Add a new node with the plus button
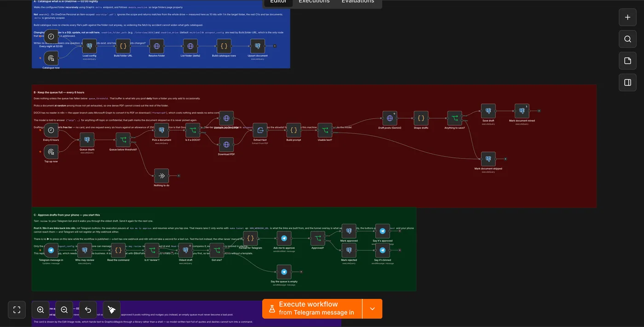Screen dimensions: 644x327 click(627, 17)
